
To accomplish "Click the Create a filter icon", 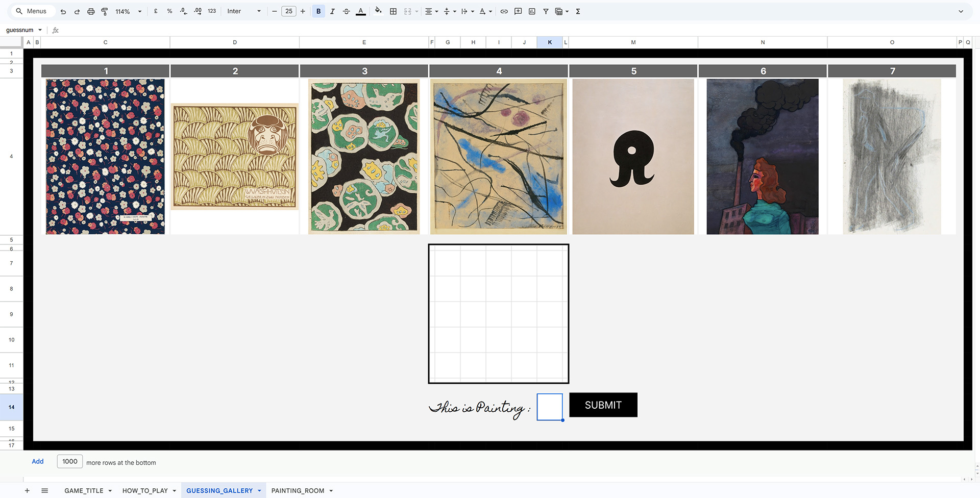I will [546, 11].
